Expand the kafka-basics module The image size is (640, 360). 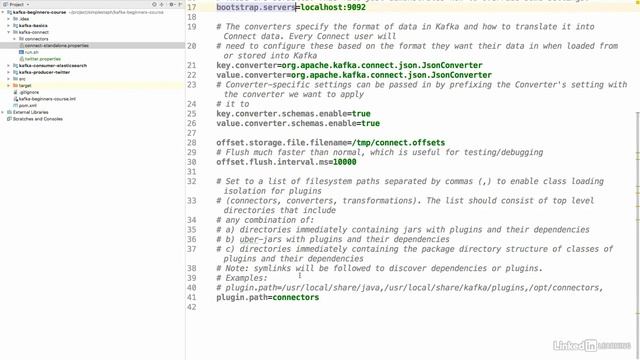(x=9, y=25)
